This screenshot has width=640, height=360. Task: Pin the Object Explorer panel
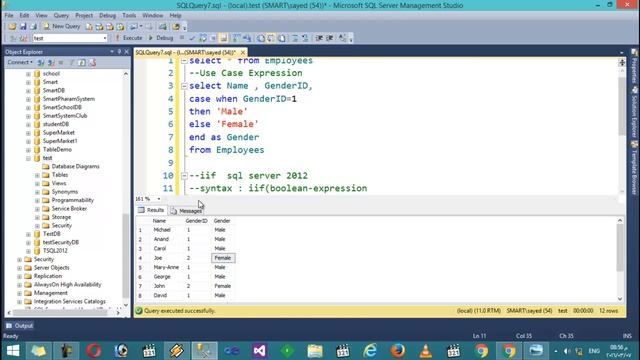[119, 52]
